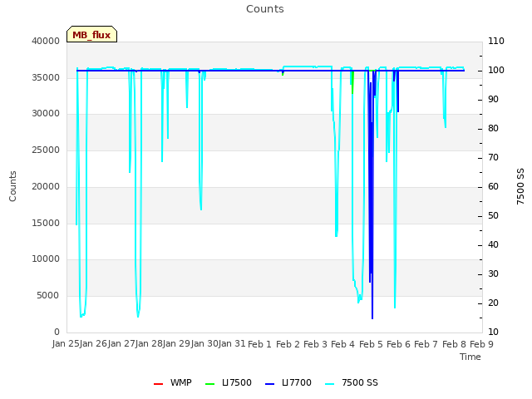Click the 60 tick on right axis
This screenshot has height=399, width=532.
pos(493,186)
